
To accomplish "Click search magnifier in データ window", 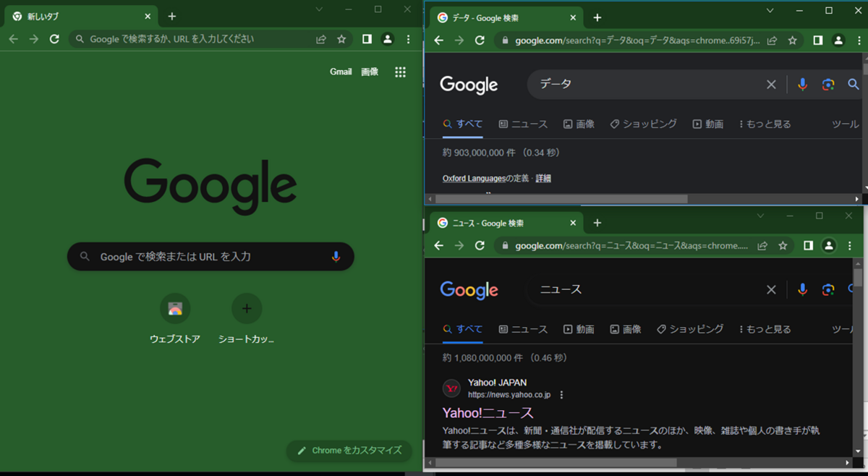I will pyautogui.click(x=854, y=85).
